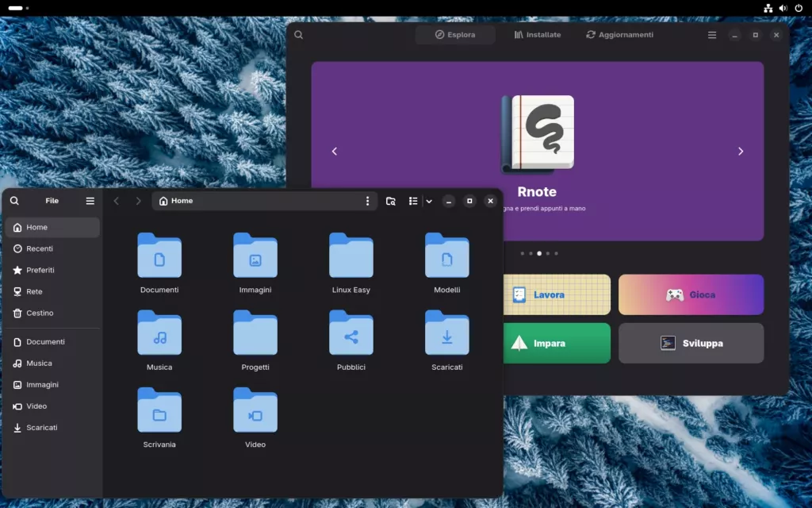Open Scaricati bookmark in the sidebar
Screen dimensions: 812x508
point(53,428)
